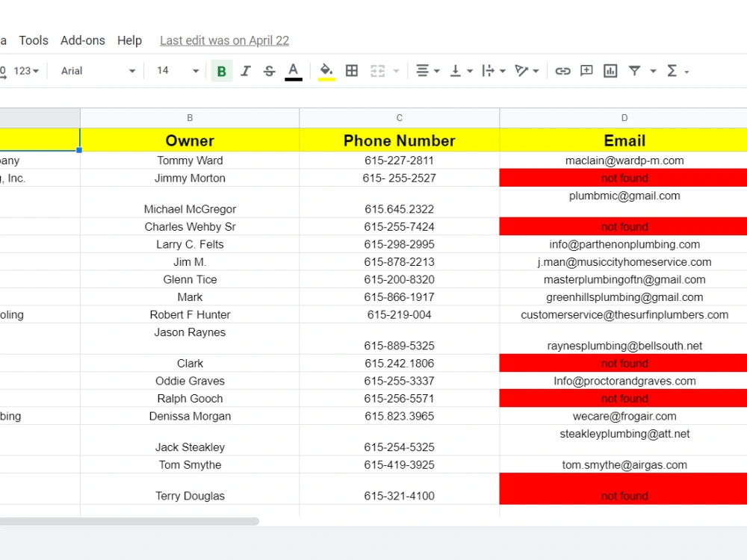Screen dimensions: 747x560
Task: Apply italic formatting to selected cells
Action: click(x=245, y=70)
